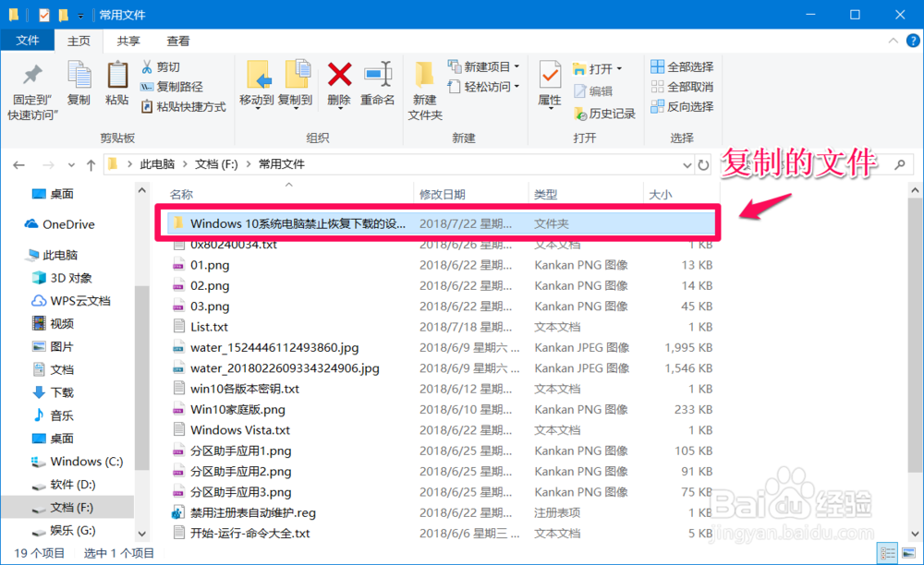The image size is (924, 565).
Task: Select the View (查看) ribbon tab
Action: (178, 41)
